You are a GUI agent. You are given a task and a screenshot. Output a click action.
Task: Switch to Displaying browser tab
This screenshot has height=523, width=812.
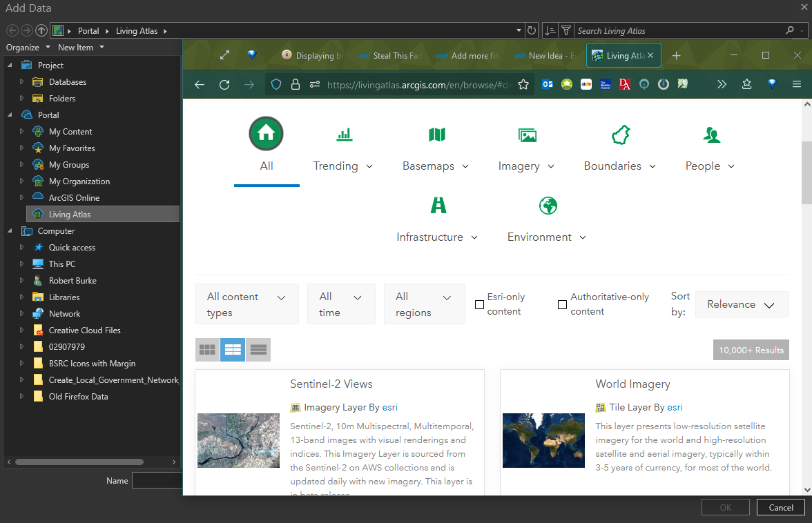[312, 55]
